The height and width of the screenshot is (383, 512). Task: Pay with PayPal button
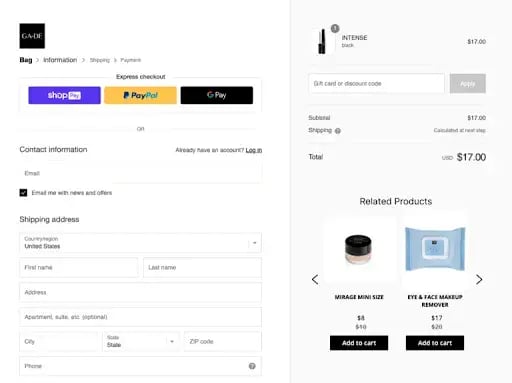140,95
